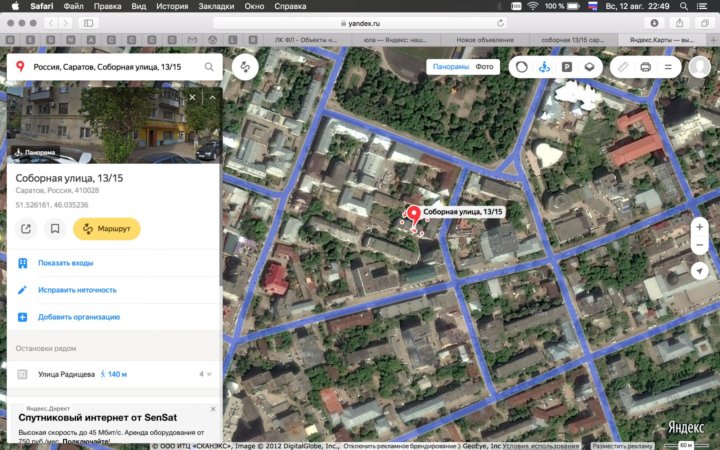Screen dimensions: 720x450
Task: Click the Панорама label on preview
Action: tap(36, 152)
